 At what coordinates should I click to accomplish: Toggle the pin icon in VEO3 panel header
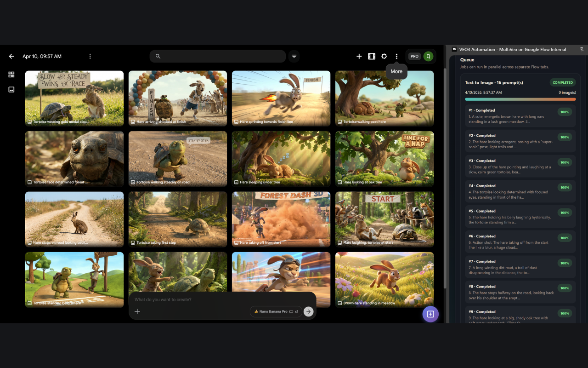coord(582,49)
